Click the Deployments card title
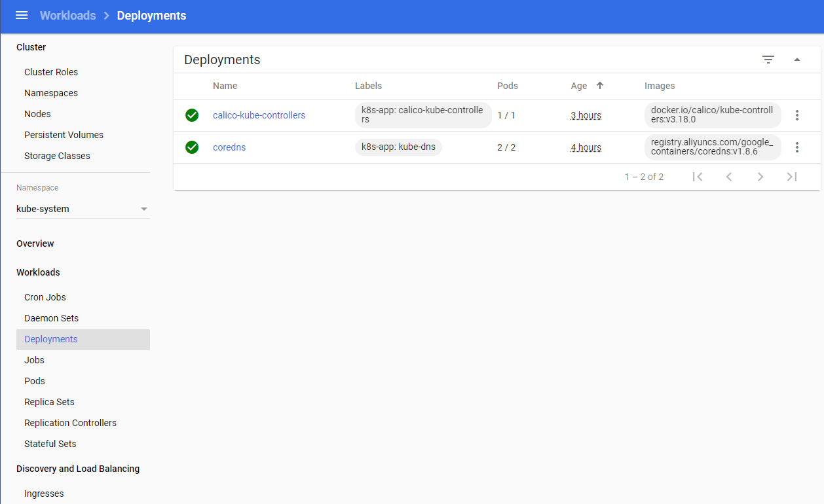The height and width of the screenshot is (504, 824). coord(222,60)
